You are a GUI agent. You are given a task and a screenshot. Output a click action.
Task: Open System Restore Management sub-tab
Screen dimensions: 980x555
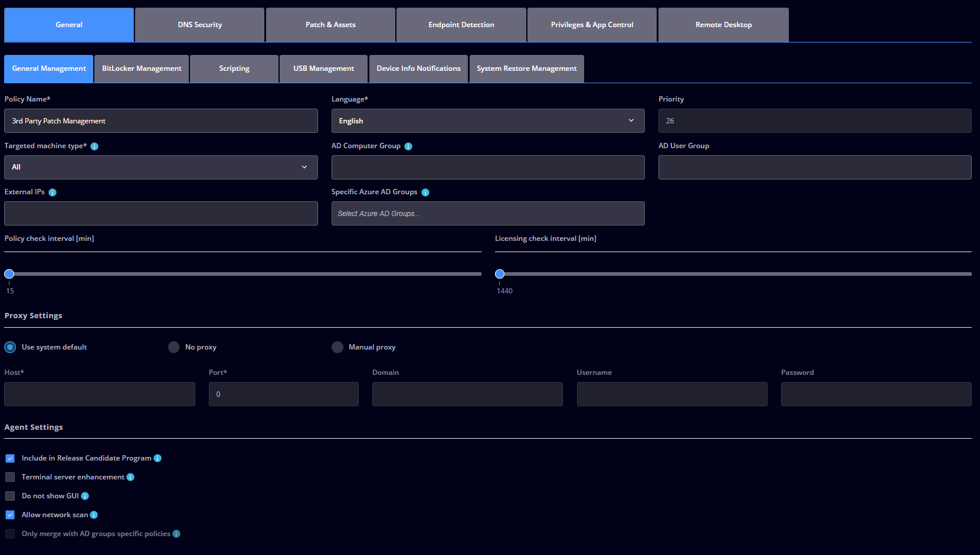[x=527, y=68]
